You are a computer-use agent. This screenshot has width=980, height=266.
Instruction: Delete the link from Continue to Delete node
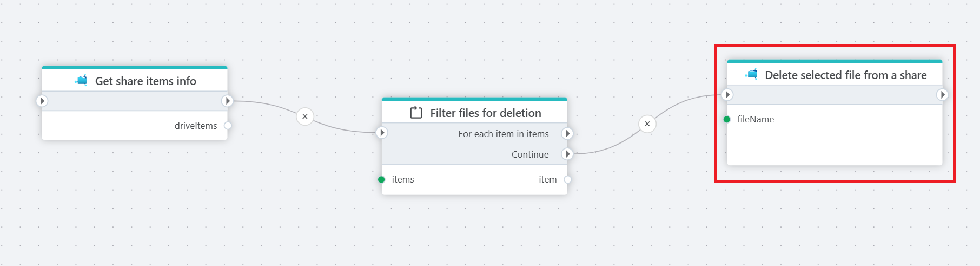(647, 124)
